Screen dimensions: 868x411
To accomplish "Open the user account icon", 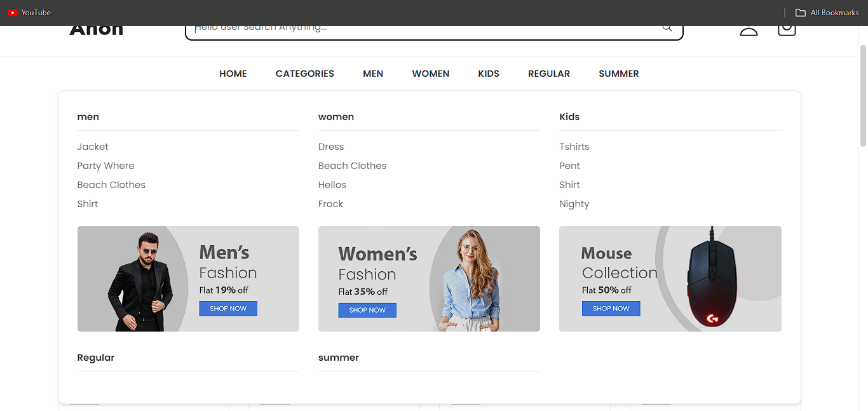I will pos(749,30).
